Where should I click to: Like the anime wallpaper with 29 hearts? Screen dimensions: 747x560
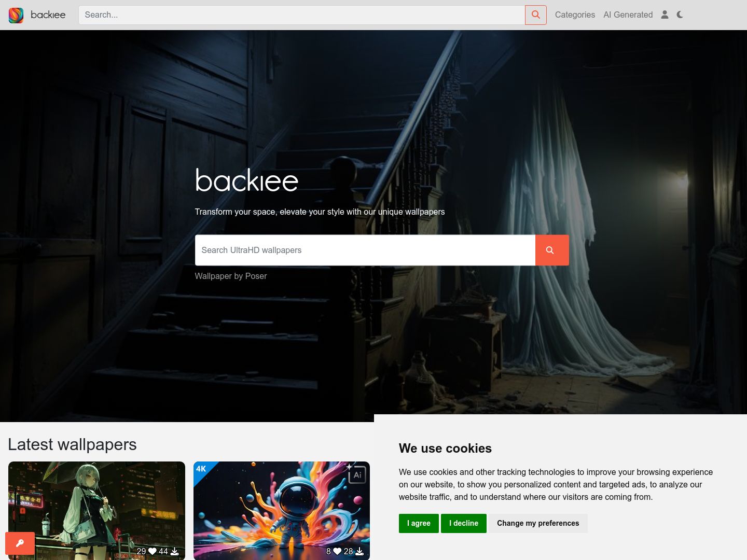[152, 551]
